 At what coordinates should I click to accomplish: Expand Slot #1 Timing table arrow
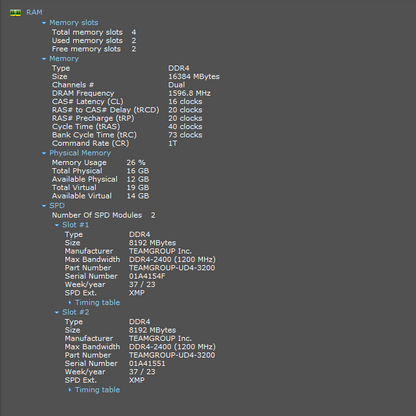click(x=70, y=303)
